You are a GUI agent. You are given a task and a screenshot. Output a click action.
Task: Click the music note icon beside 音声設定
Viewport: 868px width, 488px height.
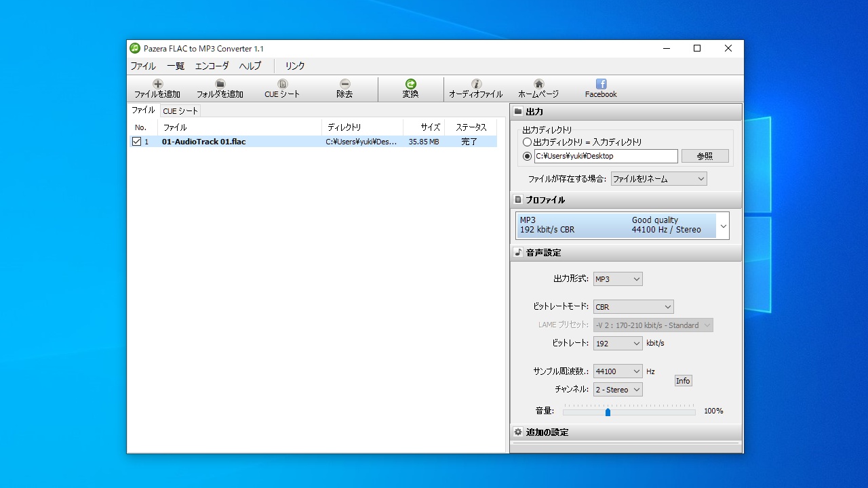click(x=518, y=252)
